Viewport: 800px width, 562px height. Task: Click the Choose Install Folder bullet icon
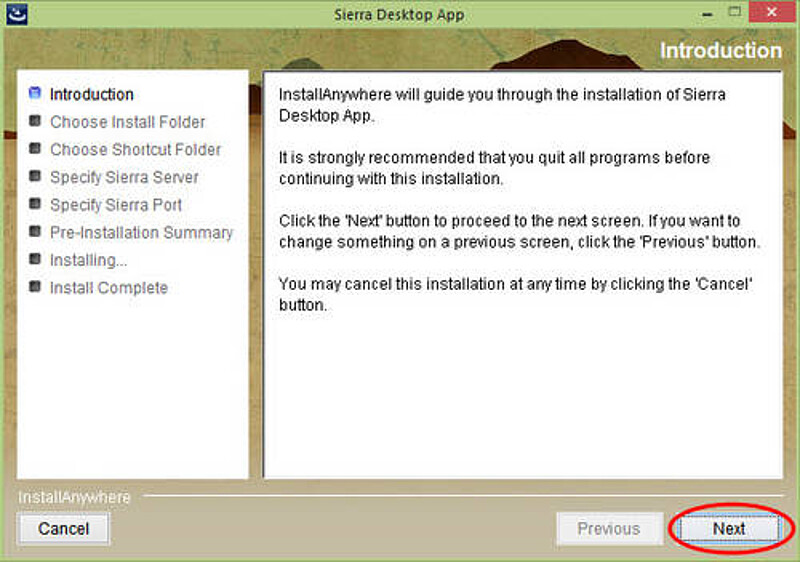click(35, 121)
